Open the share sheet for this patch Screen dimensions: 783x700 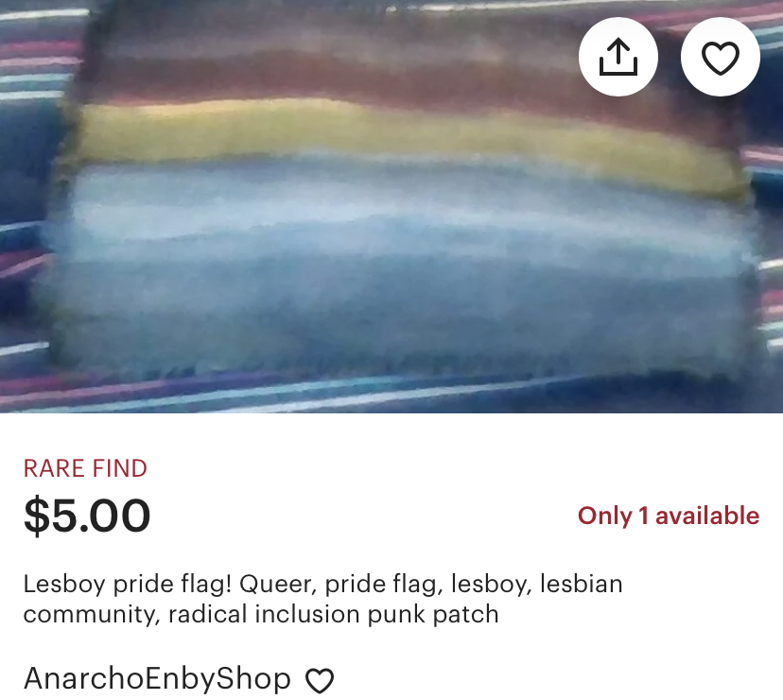618,57
